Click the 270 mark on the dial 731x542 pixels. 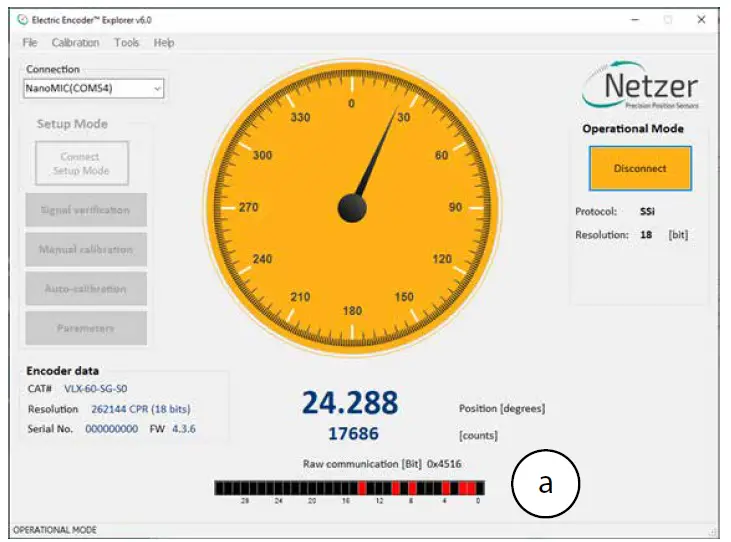coord(248,207)
